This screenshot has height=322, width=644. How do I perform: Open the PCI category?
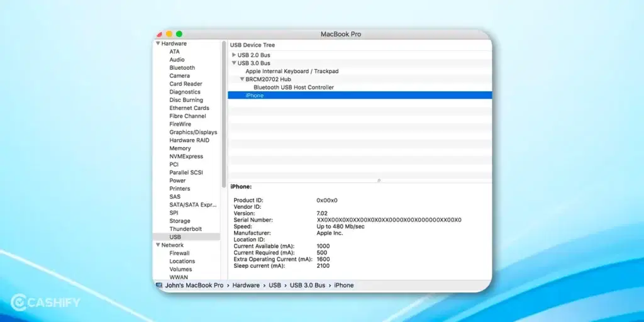174,164
